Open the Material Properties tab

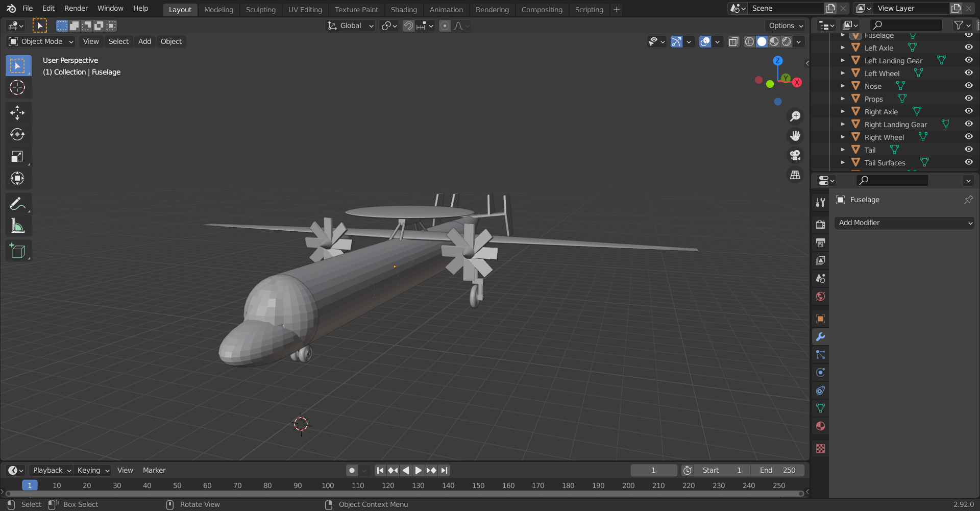click(820, 426)
